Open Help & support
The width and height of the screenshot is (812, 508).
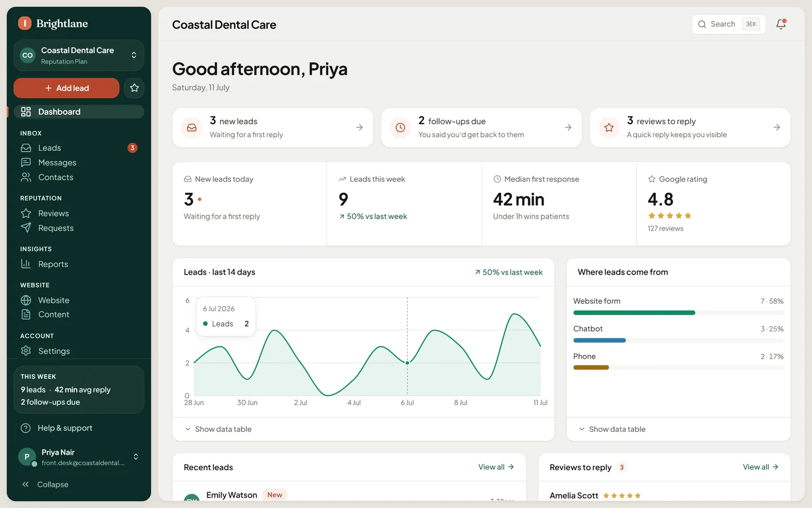(x=79, y=428)
